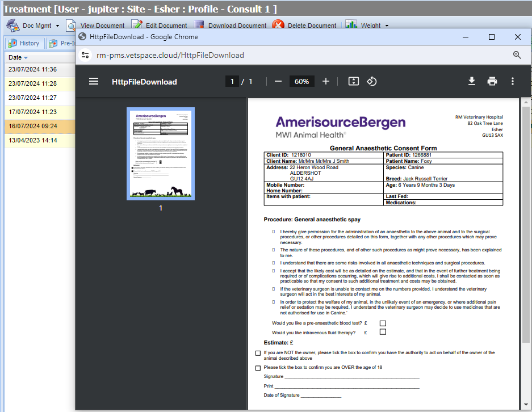Open the Doc Mgmt toolbar icon
This screenshot has height=412, width=532.
tap(13, 26)
